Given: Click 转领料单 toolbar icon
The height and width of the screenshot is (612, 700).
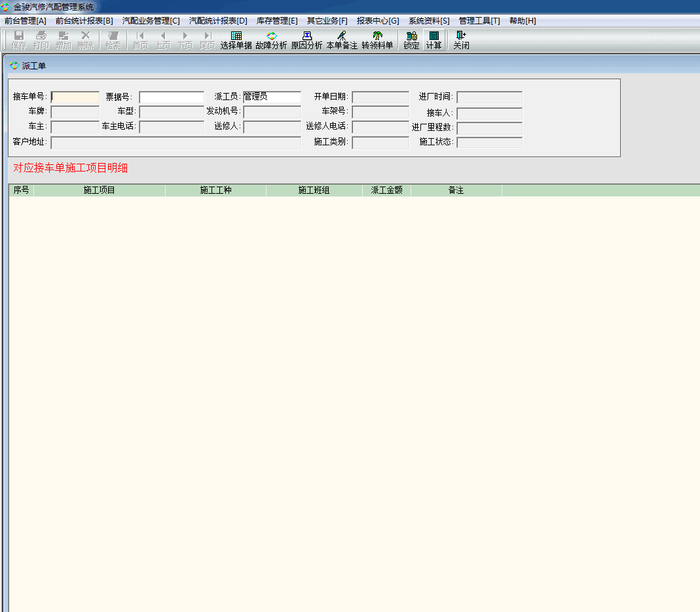Looking at the screenshot, I should click(x=377, y=40).
